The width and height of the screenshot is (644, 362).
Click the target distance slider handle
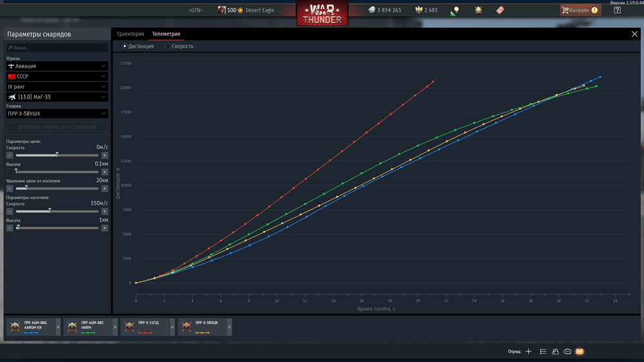[x=26, y=188]
